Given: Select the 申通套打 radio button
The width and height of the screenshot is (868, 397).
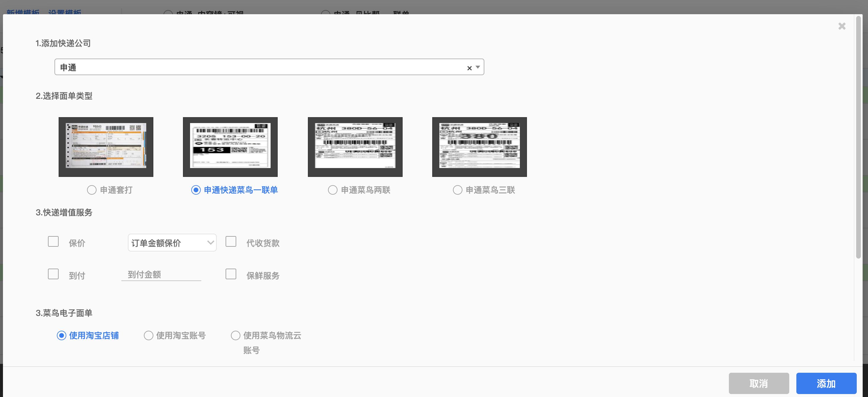Looking at the screenshot, I should click(91, 190).
